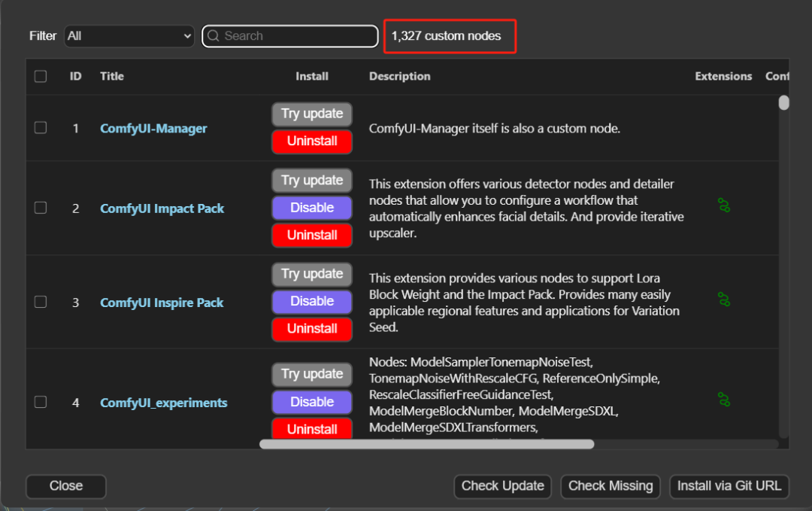
Task: Uninstall ComfyUI-Manager
Action: [x=312, y=141]
